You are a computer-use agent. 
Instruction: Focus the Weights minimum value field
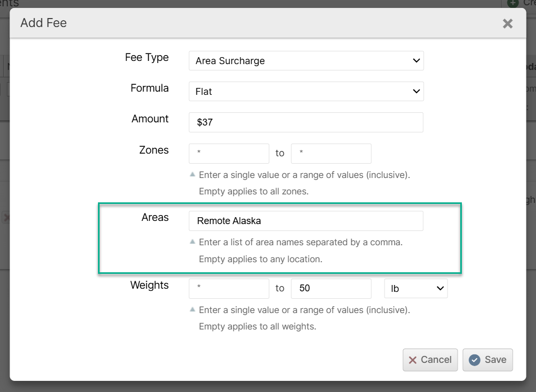tap(229, 289)
